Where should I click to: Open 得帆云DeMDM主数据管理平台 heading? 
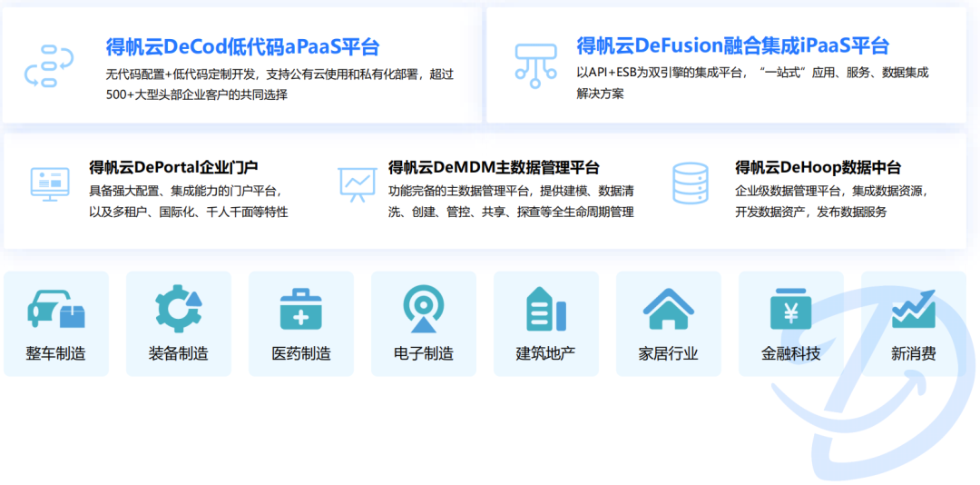pos(494,167)
